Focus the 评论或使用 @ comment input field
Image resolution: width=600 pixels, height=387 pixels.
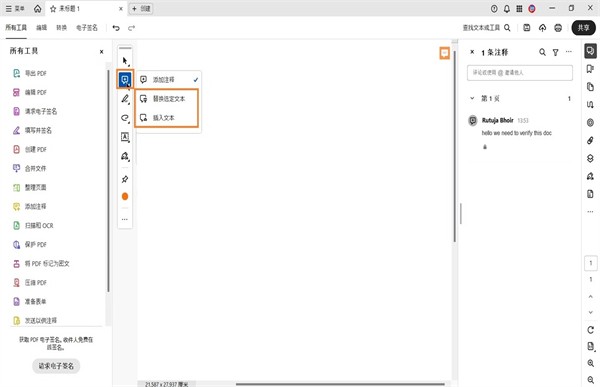(520, 73)
